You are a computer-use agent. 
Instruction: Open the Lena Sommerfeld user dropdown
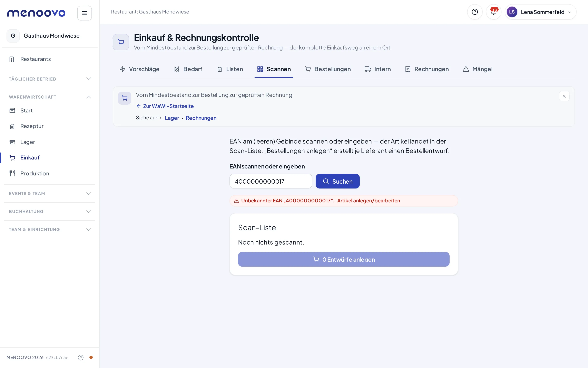[x=540, y=12]
